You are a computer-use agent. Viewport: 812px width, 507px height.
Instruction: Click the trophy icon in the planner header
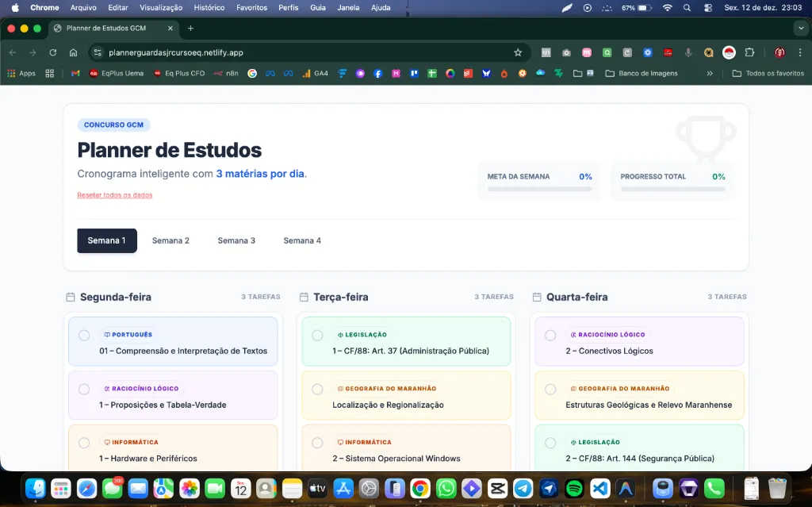point(704,140)
